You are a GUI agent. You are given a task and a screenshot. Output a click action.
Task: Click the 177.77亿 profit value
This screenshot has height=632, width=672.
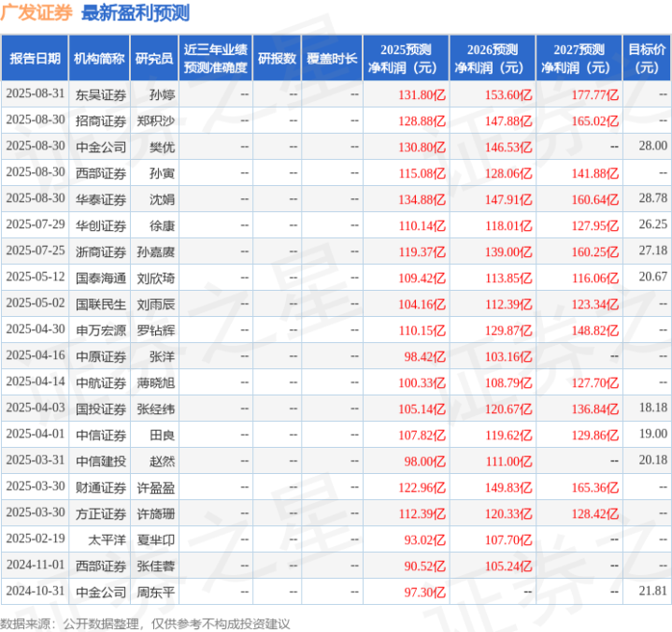pos(595,94)
